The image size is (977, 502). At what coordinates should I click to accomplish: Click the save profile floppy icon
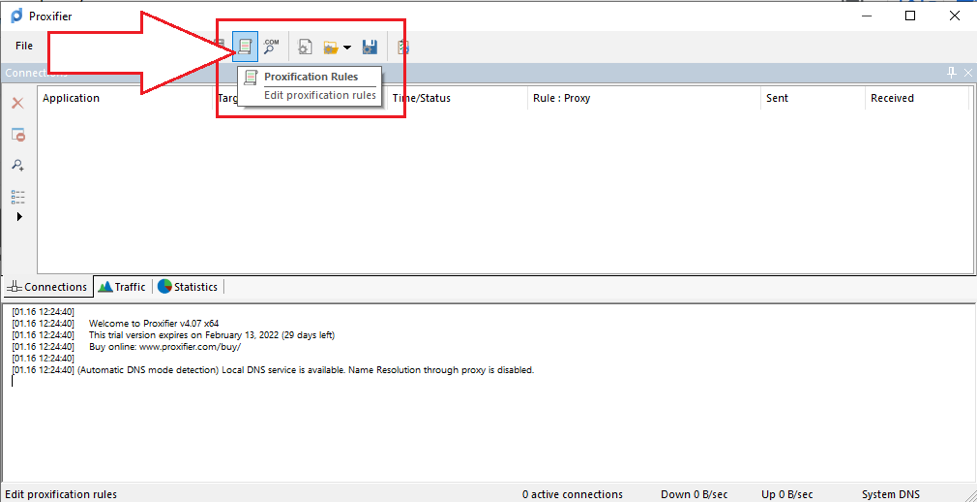(370, 47)
